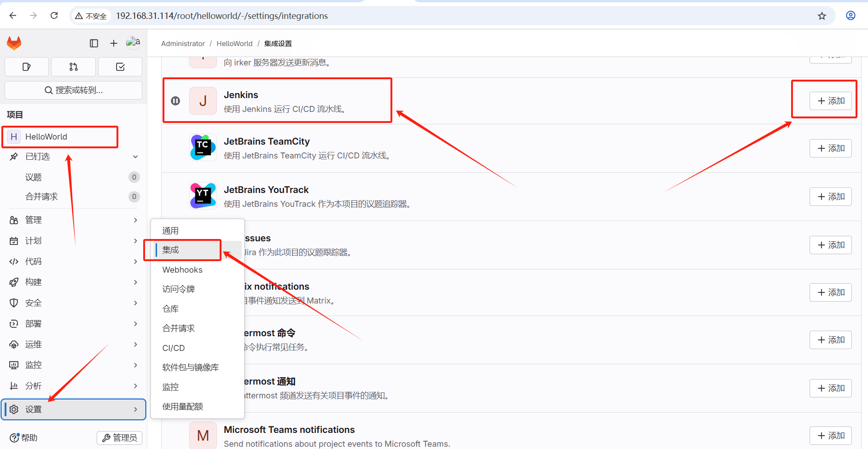Image resolution: width=868 pixels, height=449 pixels.
Task: Expand the 代码 sidebar section
Action: pos(74,262)
